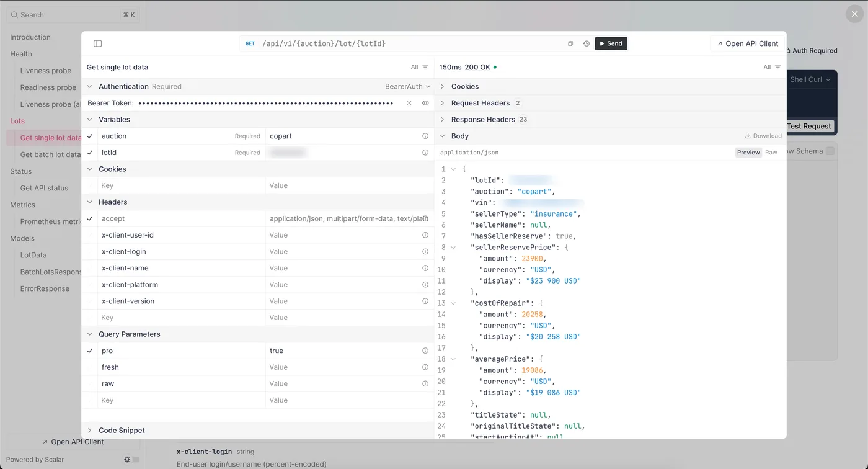868x469 pixels.
Task: Expand the response Cookies section
Action: (x=443, y=86)
